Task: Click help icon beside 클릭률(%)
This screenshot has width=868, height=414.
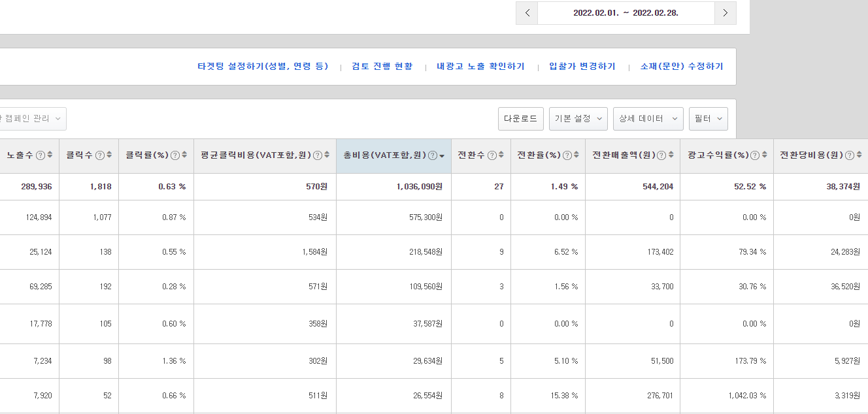Action: click(175, 155)
